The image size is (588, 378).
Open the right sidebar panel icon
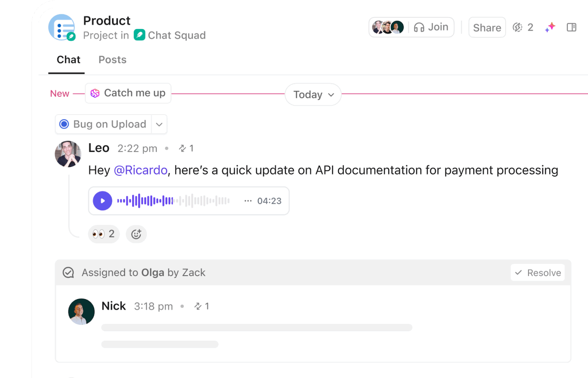coord(572,27)
